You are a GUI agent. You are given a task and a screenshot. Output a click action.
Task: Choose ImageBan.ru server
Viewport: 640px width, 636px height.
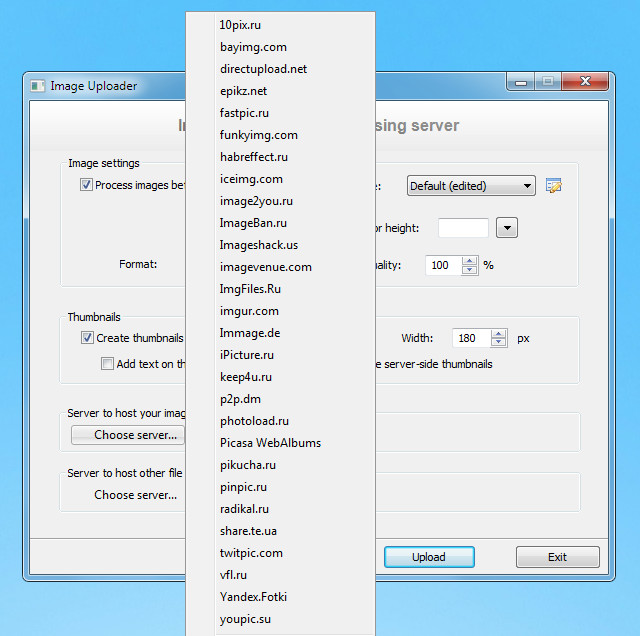coord(280,223)
